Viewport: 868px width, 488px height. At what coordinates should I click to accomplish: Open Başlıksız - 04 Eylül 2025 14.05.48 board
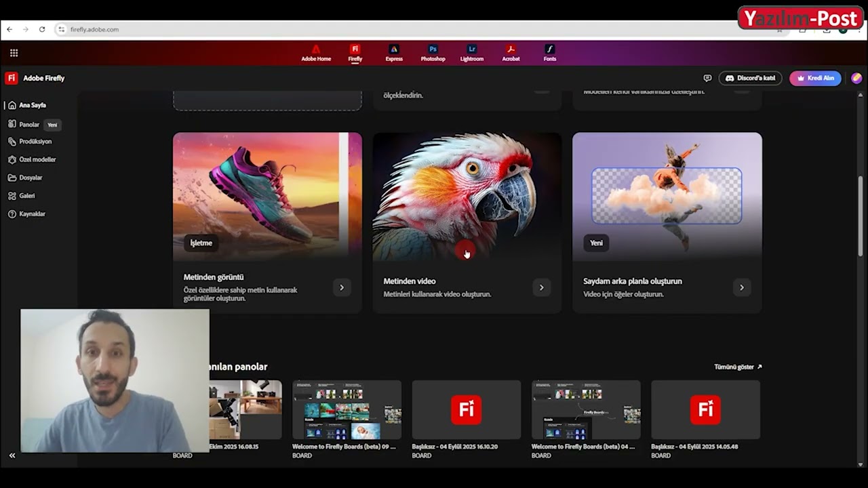705,409
